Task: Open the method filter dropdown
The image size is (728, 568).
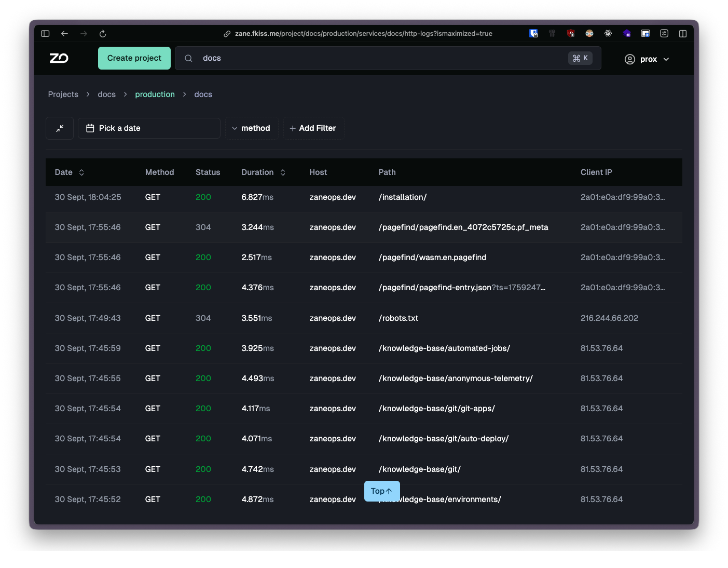Action: [x=252, y=128]
